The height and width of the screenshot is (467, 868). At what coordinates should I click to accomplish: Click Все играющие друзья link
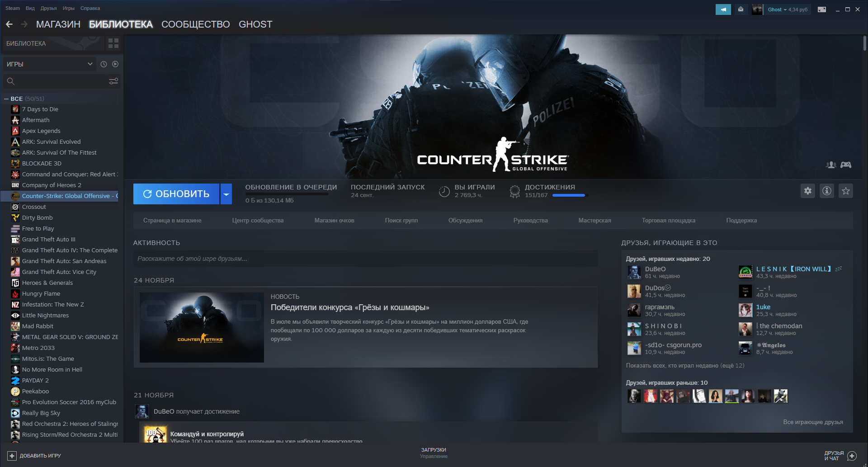tap(813, 422)
